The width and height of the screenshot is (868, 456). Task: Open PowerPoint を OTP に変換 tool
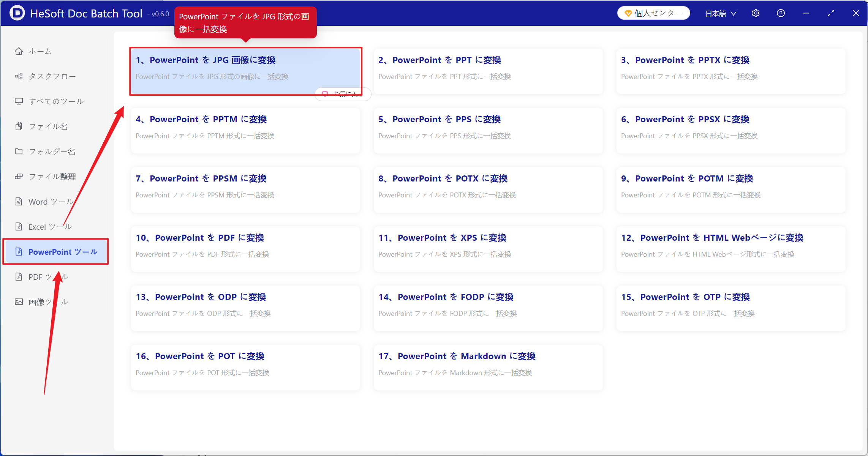pos(731,308)
